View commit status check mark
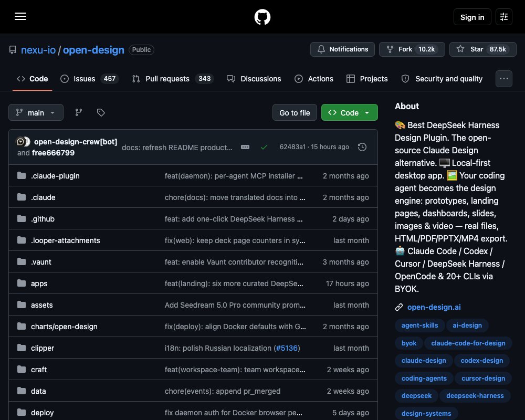Viewport: 525px width, 420px height. pos(264,147)
